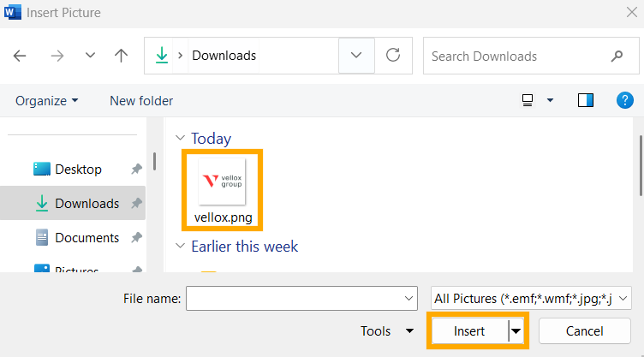Open the Help question mark icon
This screenshot has width=644, height=357.
(x=625, y=100)
